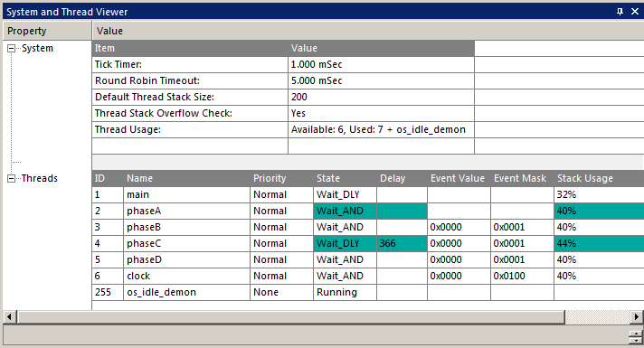Click the None priority of os_idle_demon
Screen dimensions: 644x348
[x=281, y=292]
